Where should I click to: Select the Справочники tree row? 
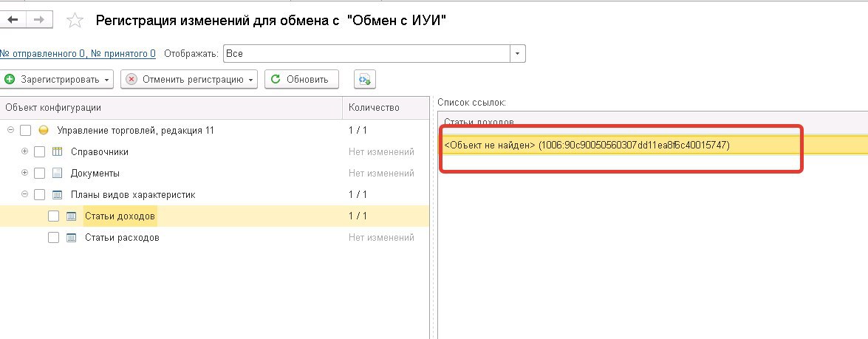pyautogui.click(x=214, y=151)
